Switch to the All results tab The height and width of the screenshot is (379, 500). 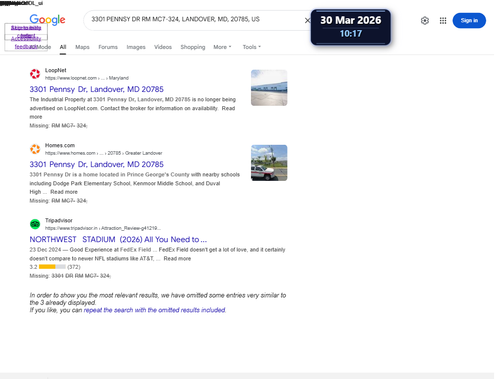63,47
